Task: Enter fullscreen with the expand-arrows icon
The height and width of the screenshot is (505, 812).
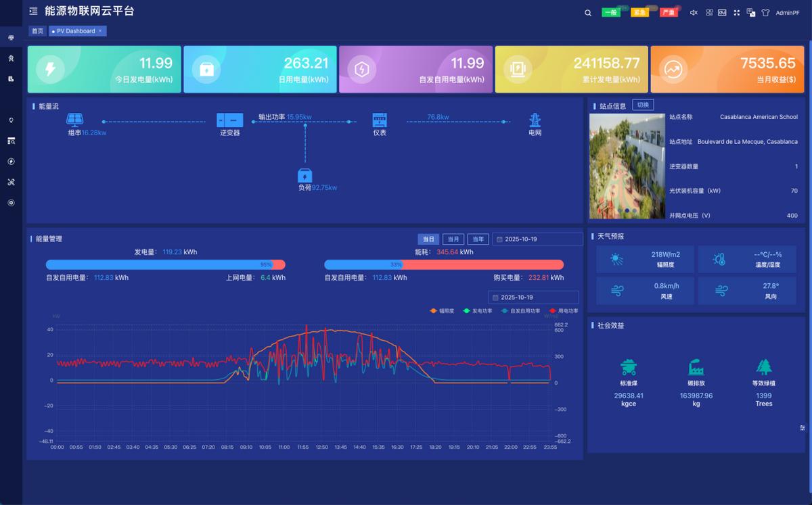Action: point(736,13)
